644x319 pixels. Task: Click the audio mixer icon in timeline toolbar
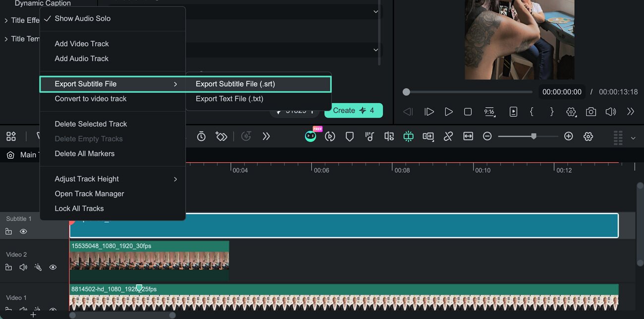click(x=389, y=136)
